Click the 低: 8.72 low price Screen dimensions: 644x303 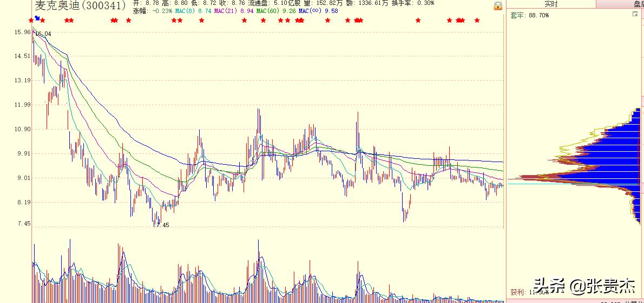[203, 3]
